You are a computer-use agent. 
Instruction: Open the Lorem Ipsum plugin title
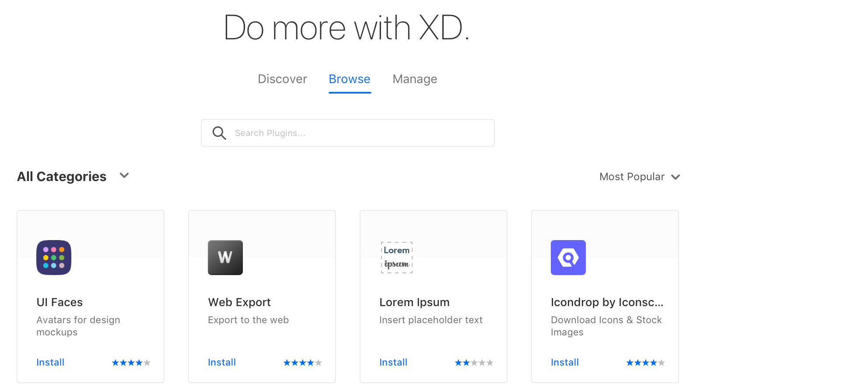[414, 302]
